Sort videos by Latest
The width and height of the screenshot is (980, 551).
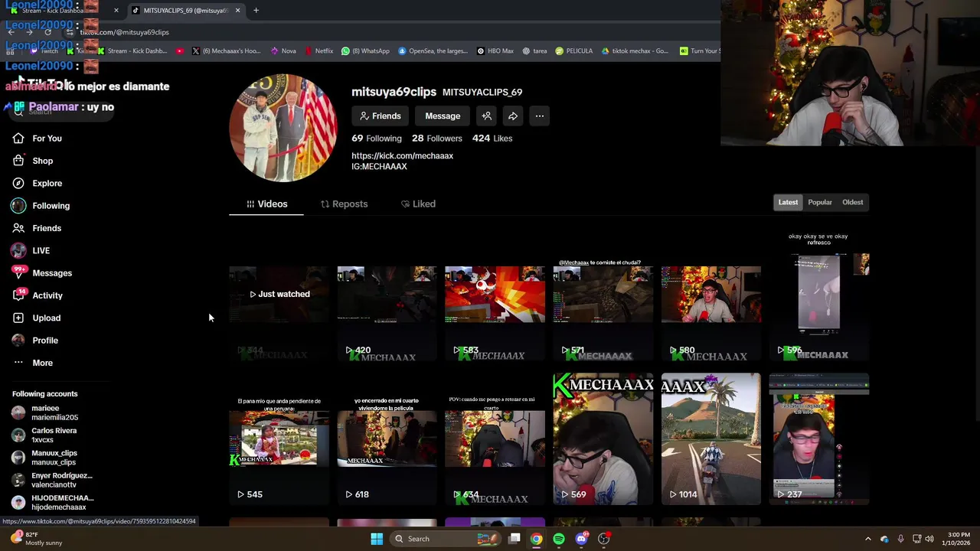click(788, 203)
